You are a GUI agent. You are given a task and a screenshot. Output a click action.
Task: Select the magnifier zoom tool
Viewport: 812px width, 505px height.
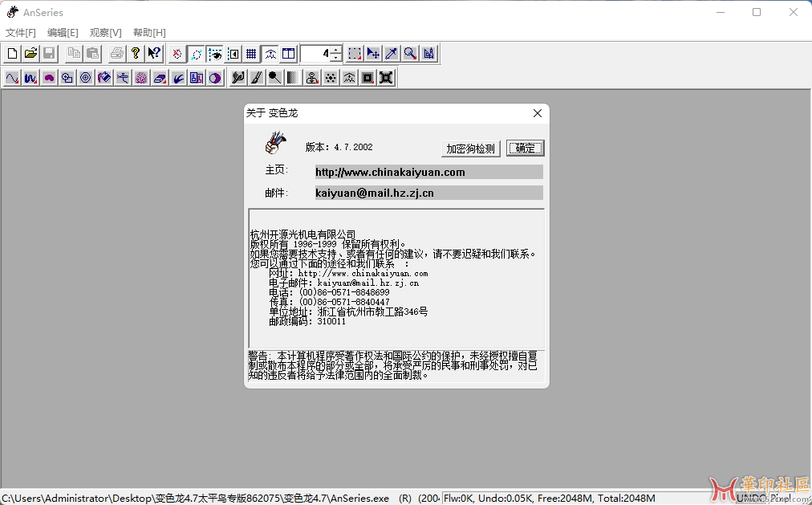(x=410, y=53)
